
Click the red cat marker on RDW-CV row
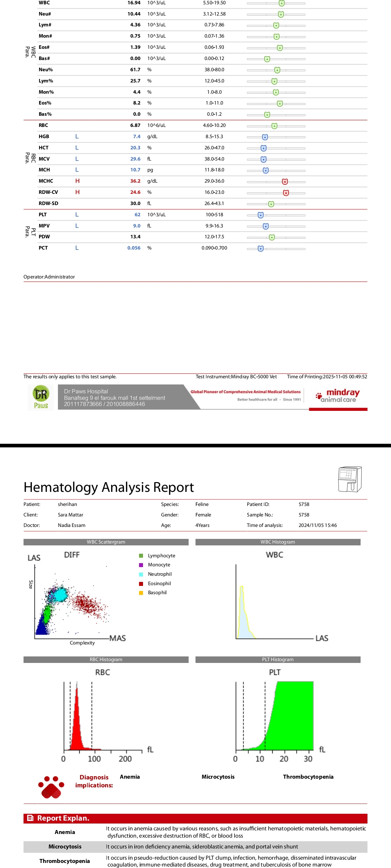pyautogui.click(x=286, y=193)
